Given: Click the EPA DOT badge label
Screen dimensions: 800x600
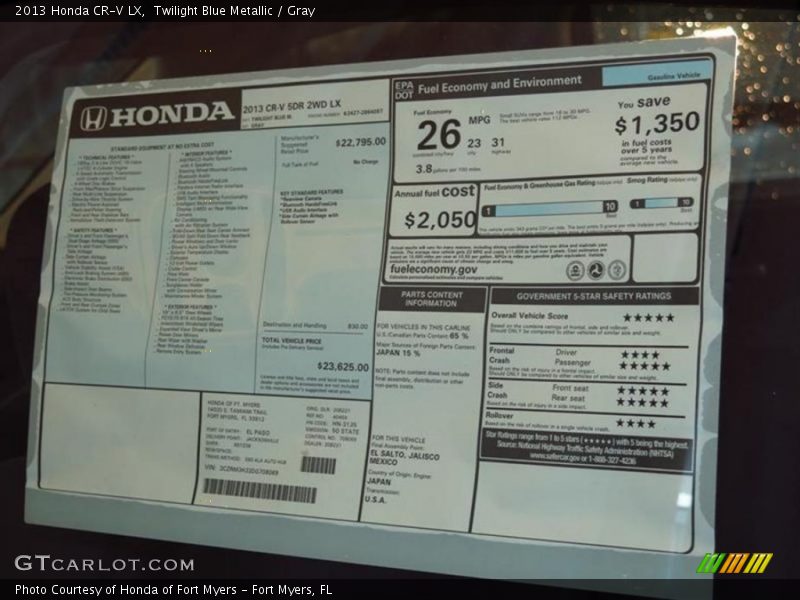Looking at the screenshot, I should pyautogui.click(x=404, y=91).
